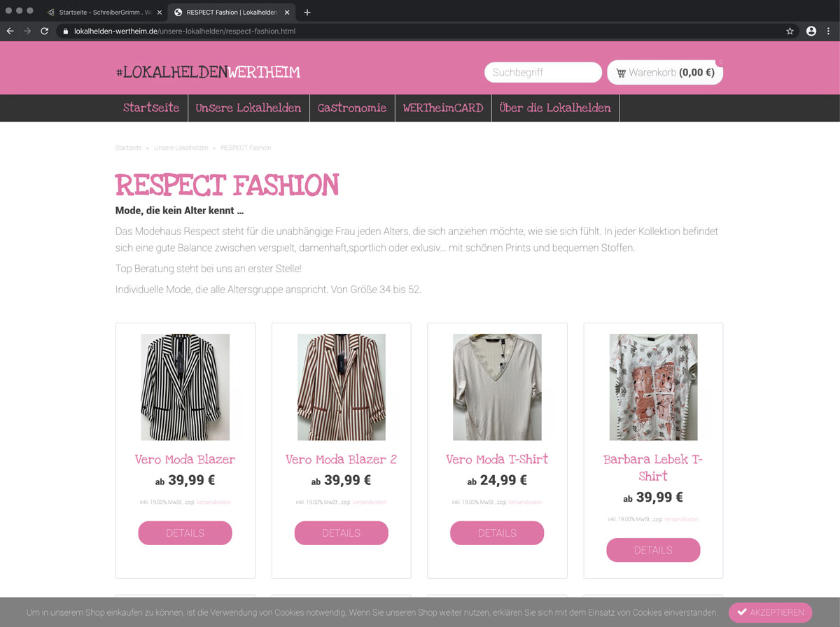Click the padlock site info icon

[65, 31]
